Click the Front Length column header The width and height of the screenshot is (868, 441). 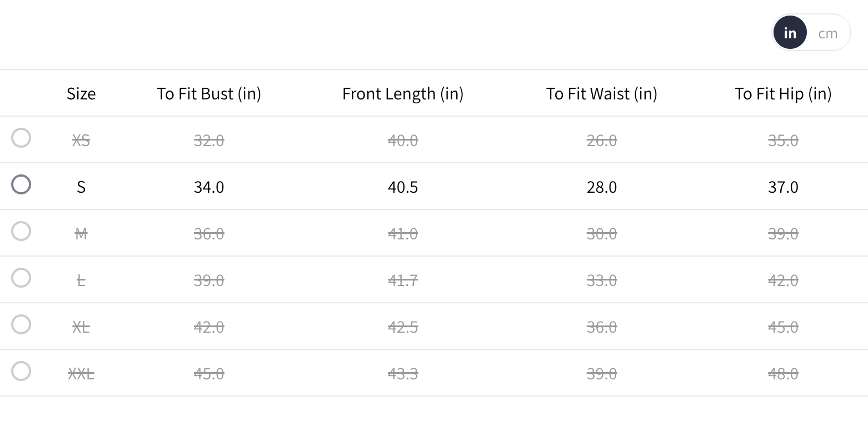(x=403, y=94)
